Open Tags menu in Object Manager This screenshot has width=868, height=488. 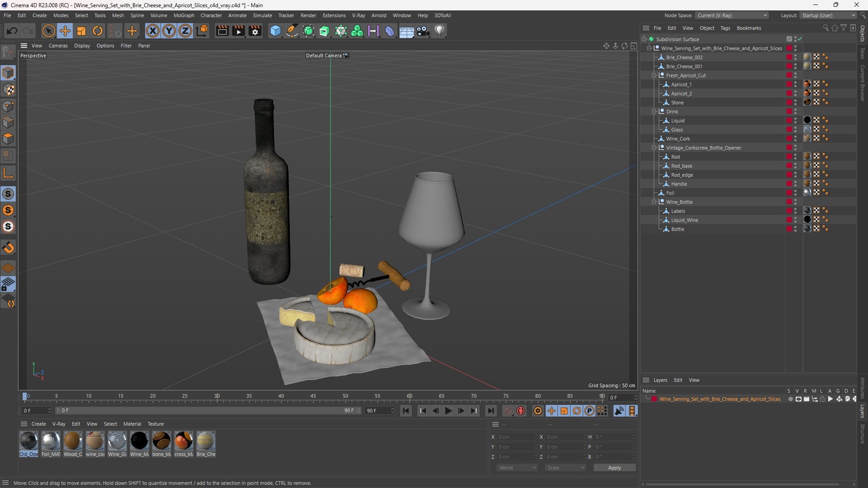coord(725,28)
